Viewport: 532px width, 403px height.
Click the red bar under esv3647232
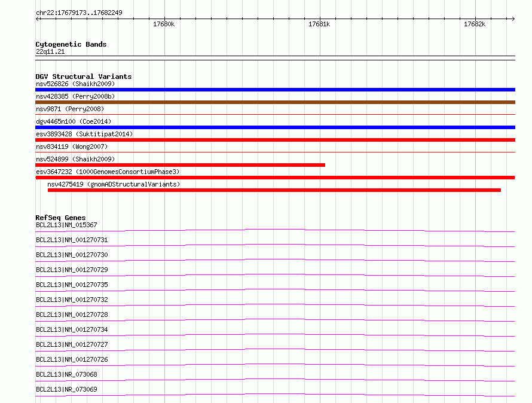tap(275, 178)
